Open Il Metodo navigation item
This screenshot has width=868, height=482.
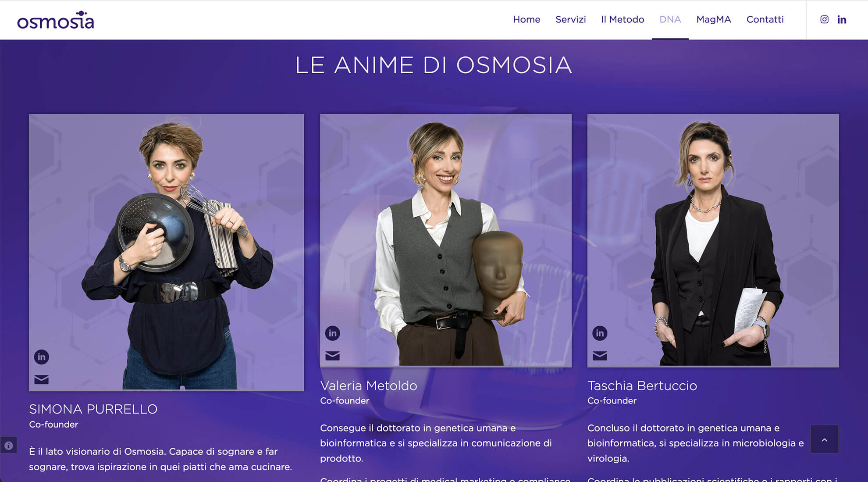pyautogui.click(x=623, y=19)
